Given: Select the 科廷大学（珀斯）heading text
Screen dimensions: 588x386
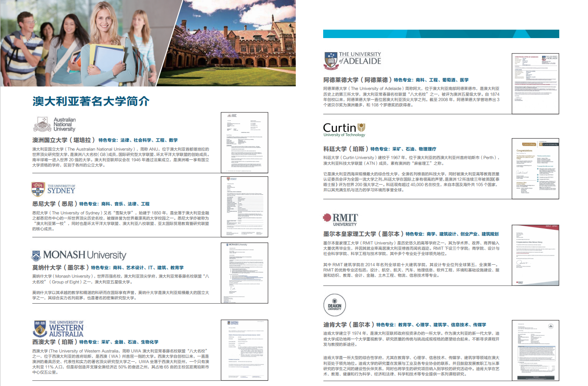Looking at the screenshot, I should click(x=345, y=149).
